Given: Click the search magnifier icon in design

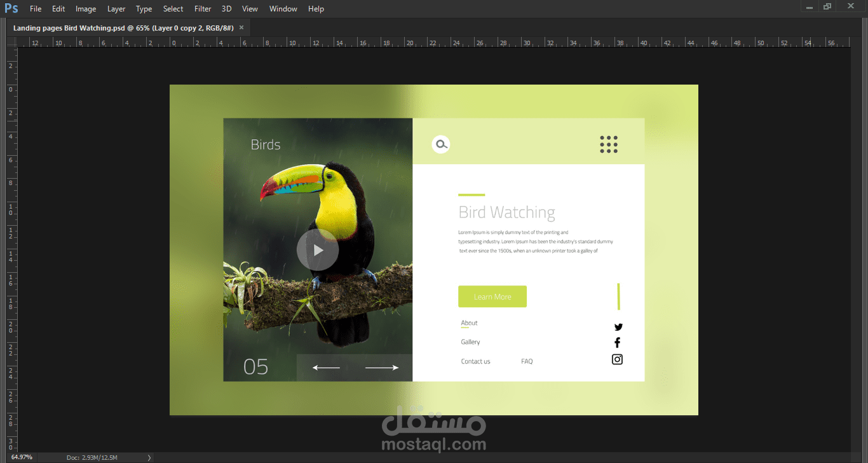Looking at the screenshot, I should pyautogui.click(x=441, y=144).
